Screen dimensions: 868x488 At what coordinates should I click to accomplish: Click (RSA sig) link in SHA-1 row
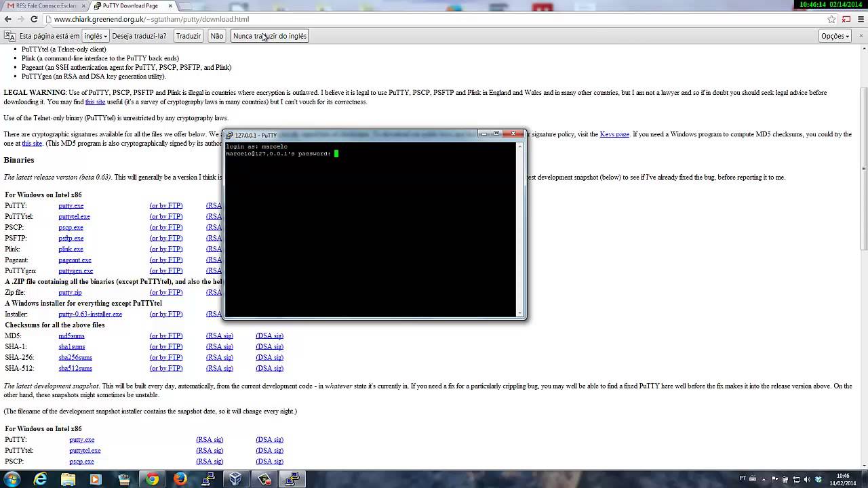click(x=220, y=346)
